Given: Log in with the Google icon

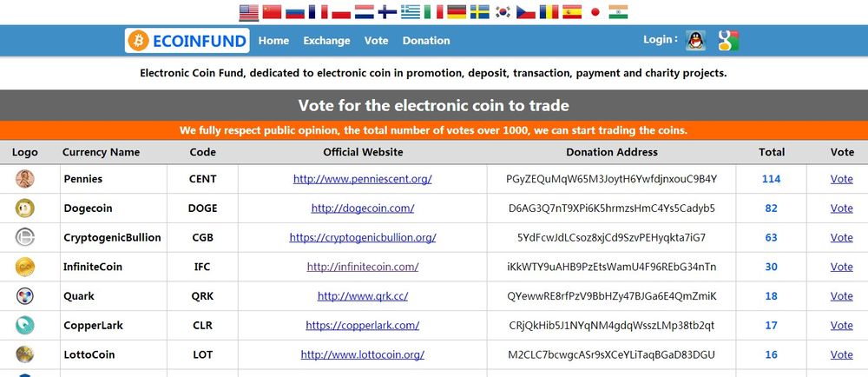Looking at the screenshot, I should click(728, 41).
